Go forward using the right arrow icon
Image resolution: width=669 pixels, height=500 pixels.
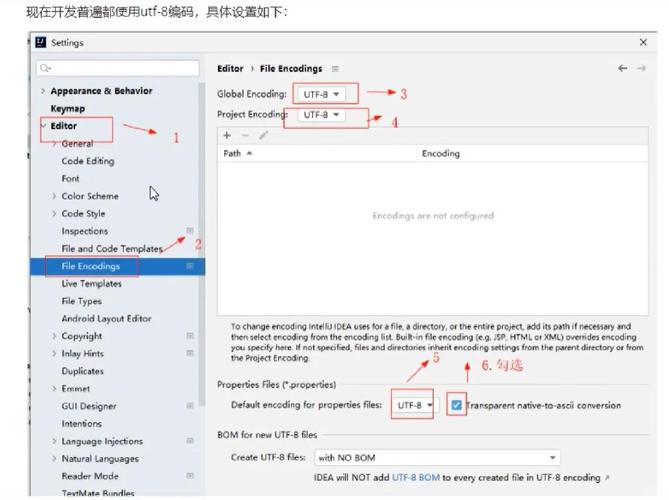point(641,68)
